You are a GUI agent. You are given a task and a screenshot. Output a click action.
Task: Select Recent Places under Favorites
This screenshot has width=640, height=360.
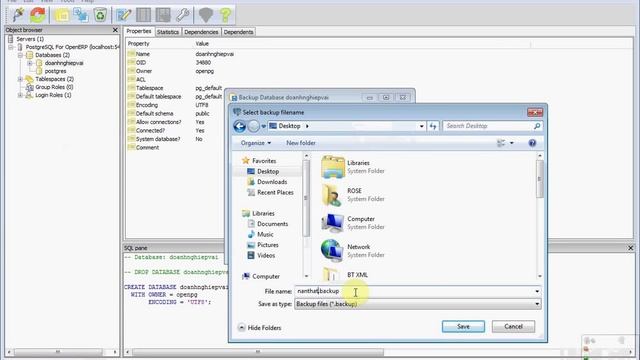[270, 192]
